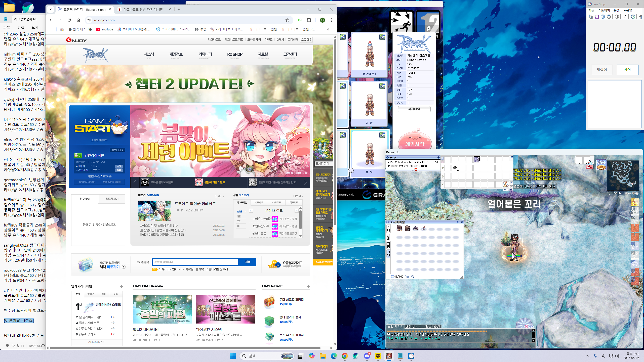Expand hidden system tray icons
The height and width of the screenshot is (362, 644).
(587, 356)
